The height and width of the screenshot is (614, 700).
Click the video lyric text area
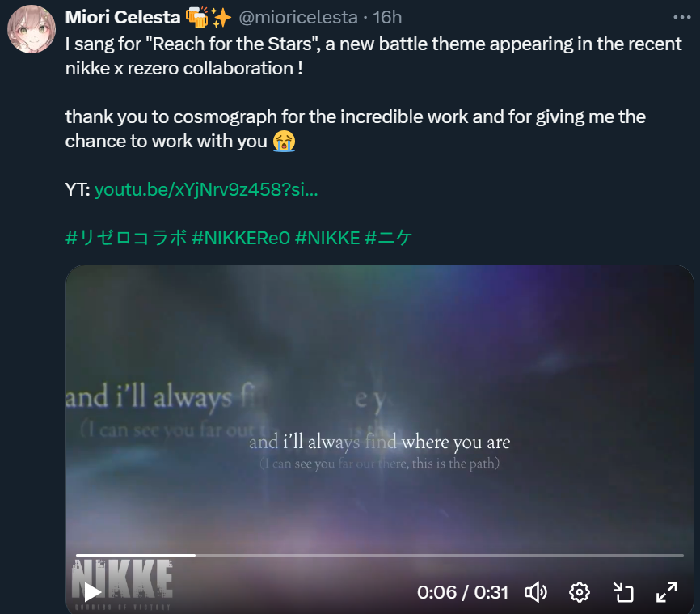[379, 451]
